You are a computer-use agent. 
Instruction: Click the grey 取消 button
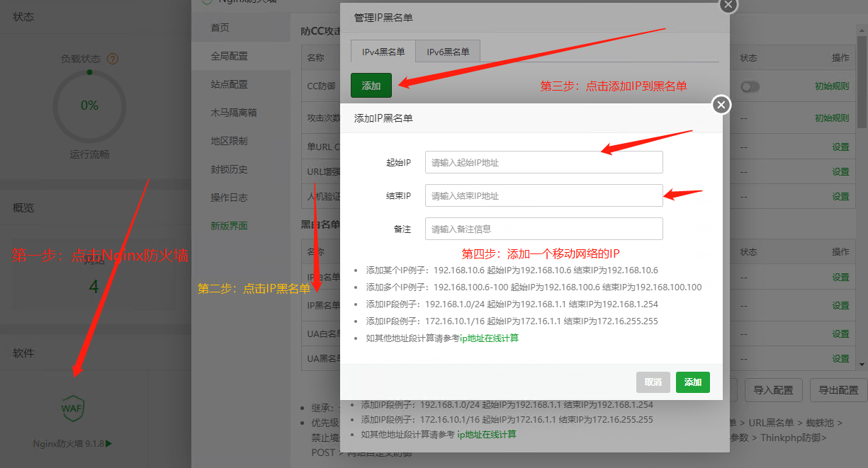pos(653,382)
